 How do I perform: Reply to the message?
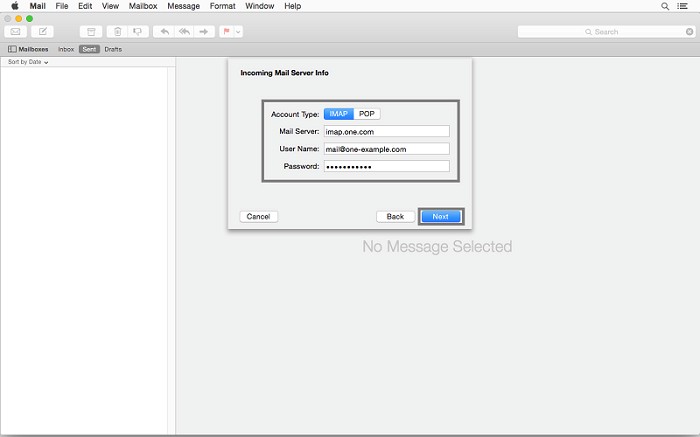(x=164, y=32)
